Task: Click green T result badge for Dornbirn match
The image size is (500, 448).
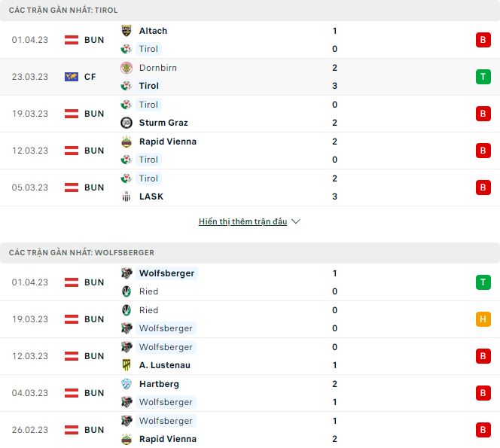Action: click(x=483, y=77)
